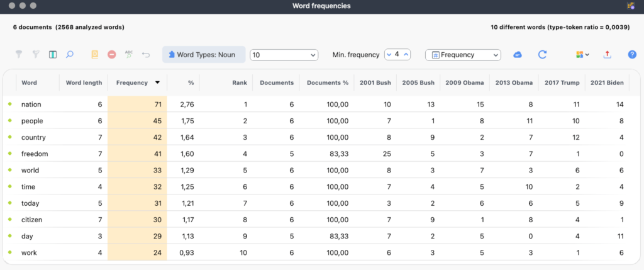Click the green dot beside people

pyautogui.click(x=10, y=121)
